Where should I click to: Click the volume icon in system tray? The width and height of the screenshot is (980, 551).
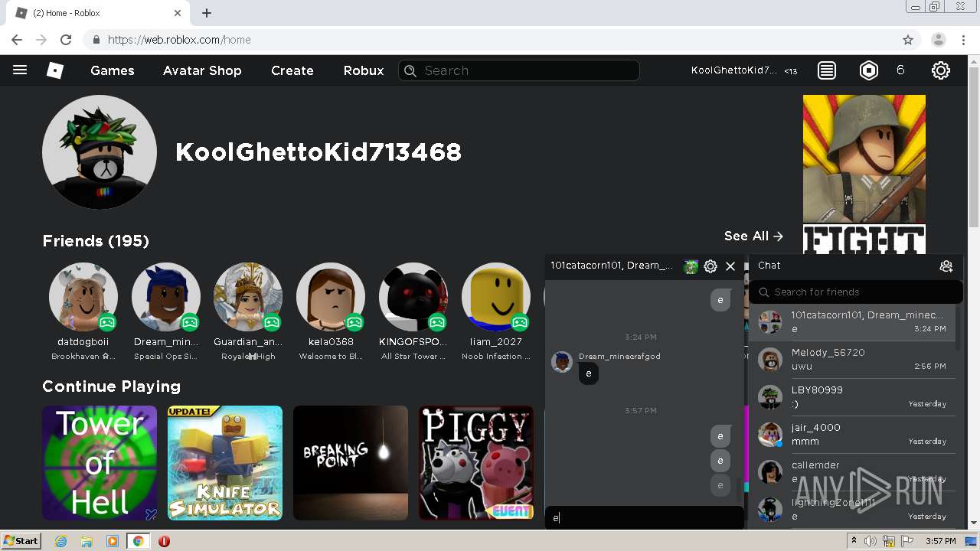(x=871, y=541)
